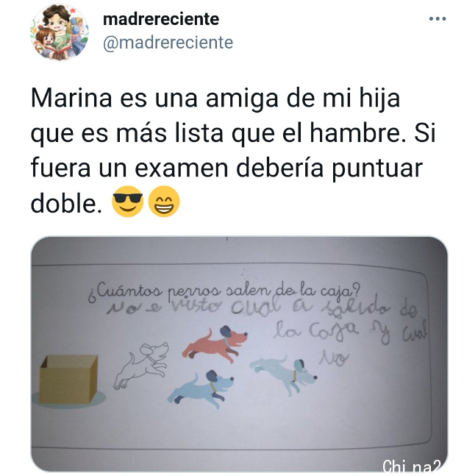Open the three-dot more options menu
Viewport: 464px width, 476px height.
click(438, 19)
